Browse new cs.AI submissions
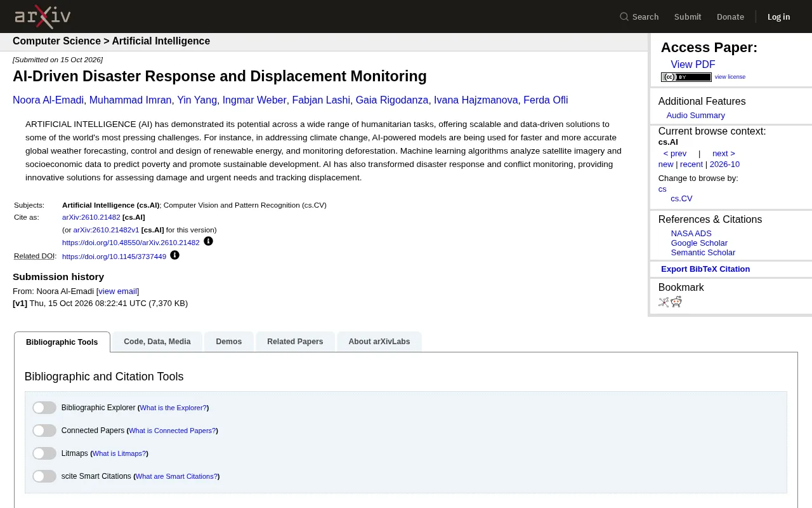Viewport: 812px width, 508px height. point(665,164)
